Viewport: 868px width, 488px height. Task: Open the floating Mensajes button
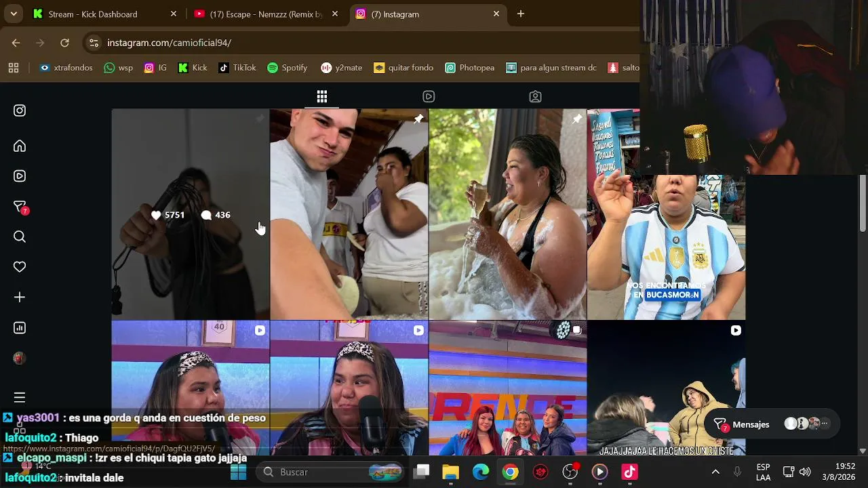pos(772,424)
